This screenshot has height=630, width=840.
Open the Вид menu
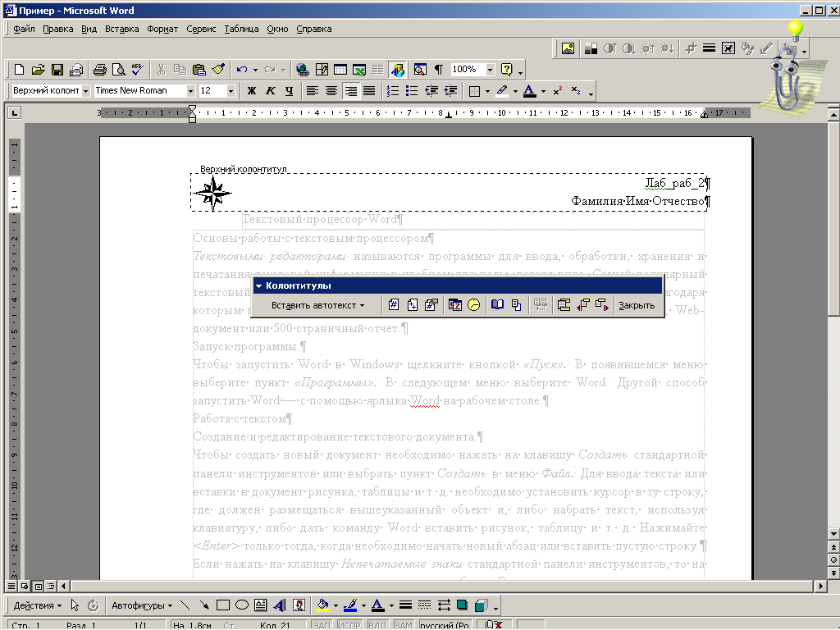click(89, 29)
